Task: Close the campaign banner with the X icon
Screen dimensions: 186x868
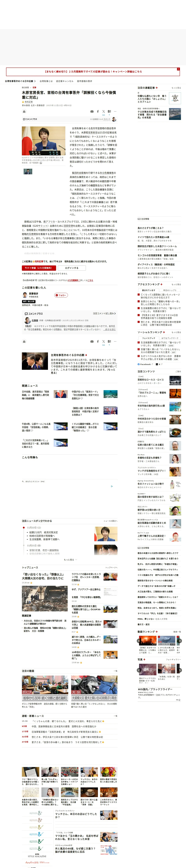Action: [x=178, y=69]
